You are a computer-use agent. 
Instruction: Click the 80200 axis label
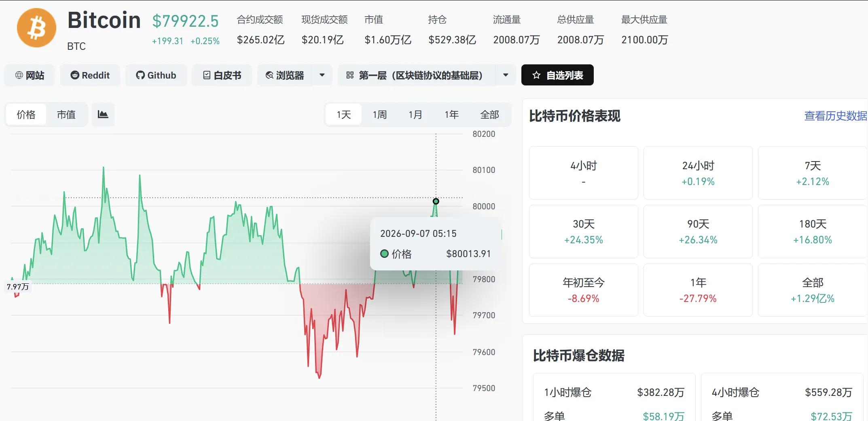[x=484, y=134]
